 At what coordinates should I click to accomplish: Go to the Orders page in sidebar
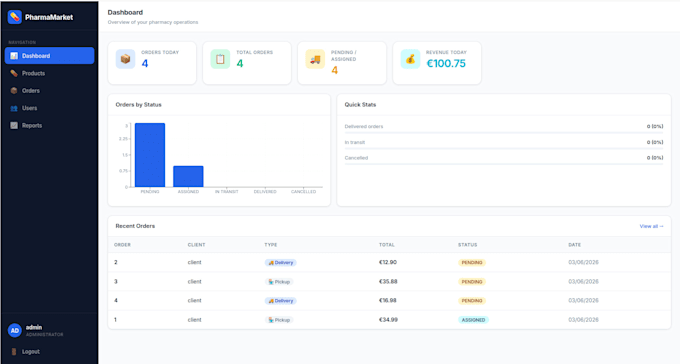(x=49, y=91)
